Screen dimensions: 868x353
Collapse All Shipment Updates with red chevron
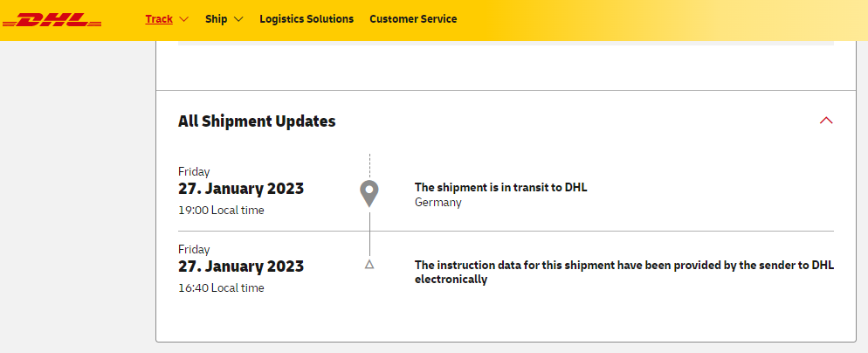click(x=826, y=121)
